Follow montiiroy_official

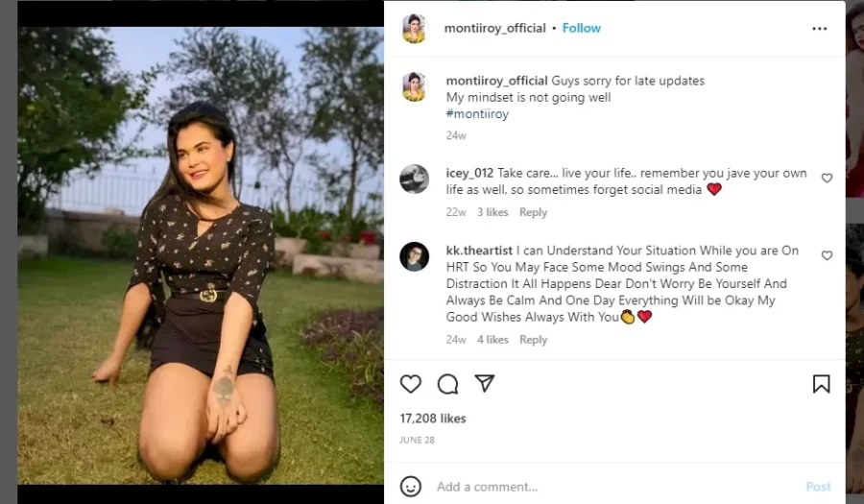pyautogui.click(x=582, y=29)
